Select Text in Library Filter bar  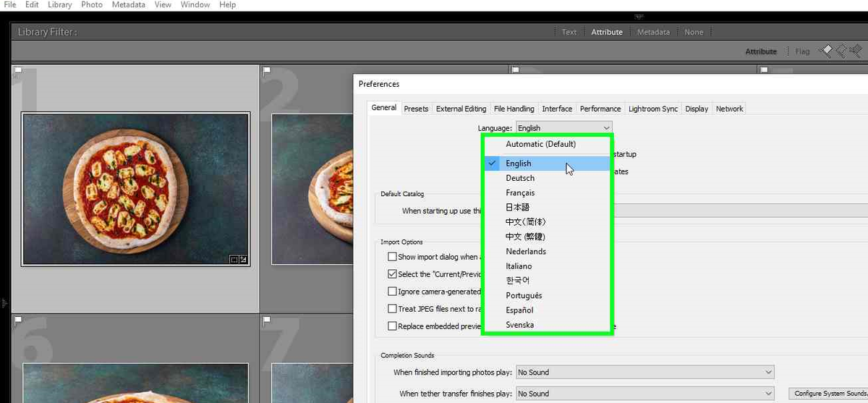coord(569,32)
